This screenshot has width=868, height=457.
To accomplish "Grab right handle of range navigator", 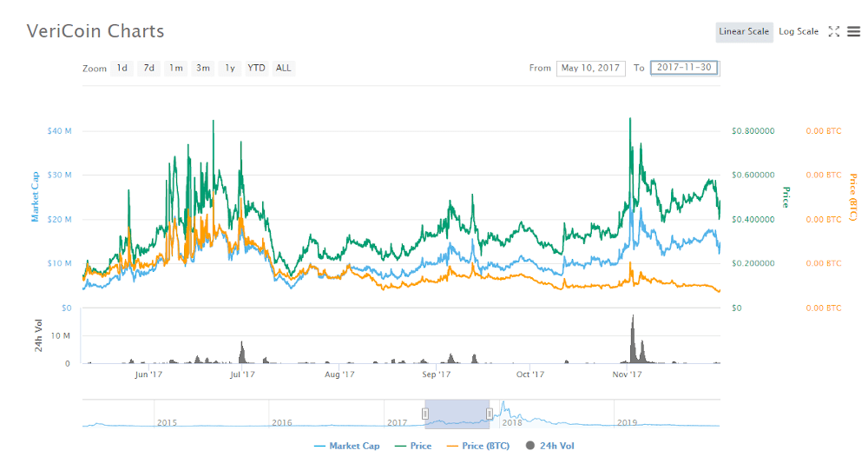I will click(x=490, y=414).
